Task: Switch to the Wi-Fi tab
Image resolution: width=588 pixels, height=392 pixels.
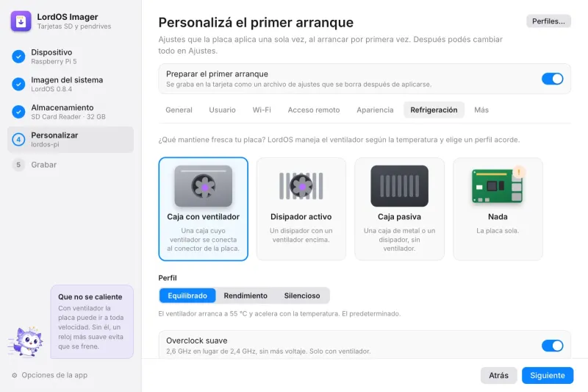Action: tap(262, 110)
